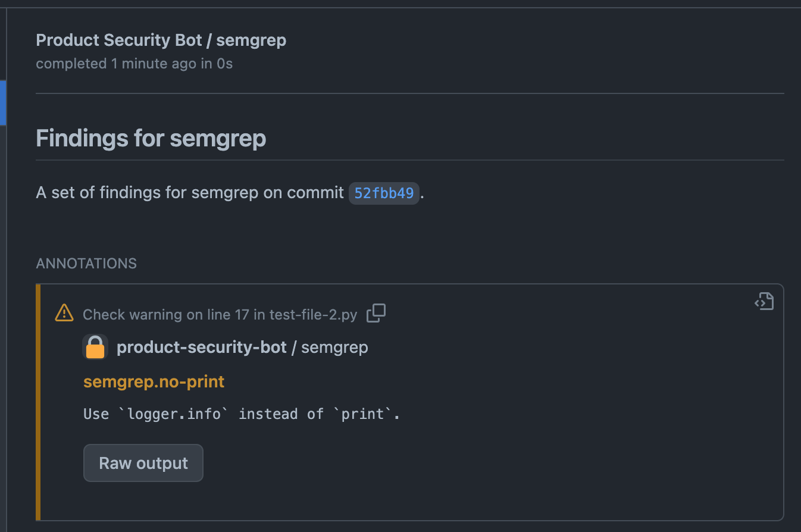Click the ANNOTATIONS section label
Screen dimensions: 801x532
[x=86, y=263]
